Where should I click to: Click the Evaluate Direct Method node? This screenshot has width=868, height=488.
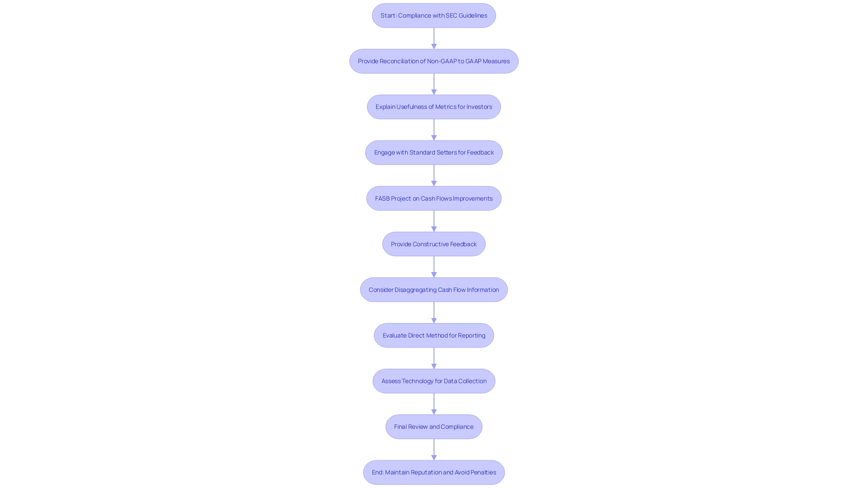[434, 335]
